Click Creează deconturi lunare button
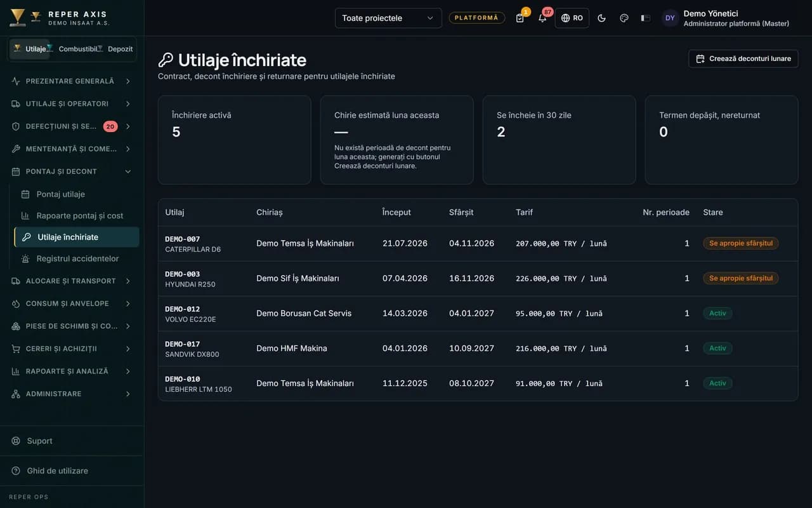 (x=743, y=58)
